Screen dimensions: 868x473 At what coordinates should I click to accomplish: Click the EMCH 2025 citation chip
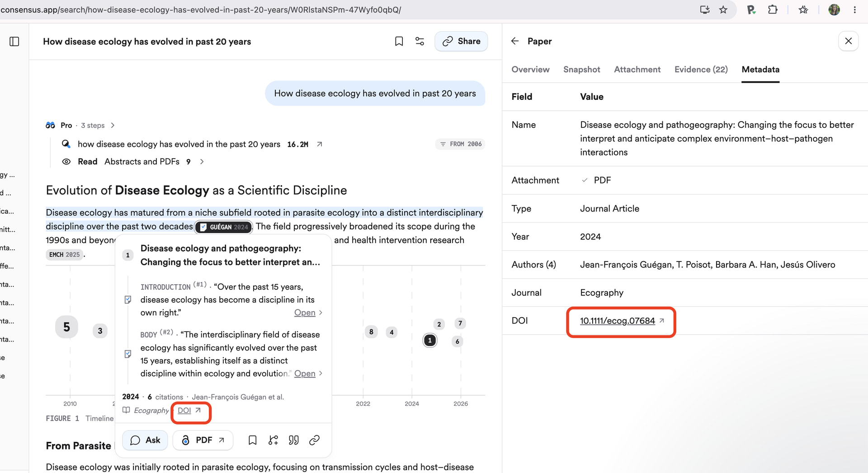click(x=64, y=255)
